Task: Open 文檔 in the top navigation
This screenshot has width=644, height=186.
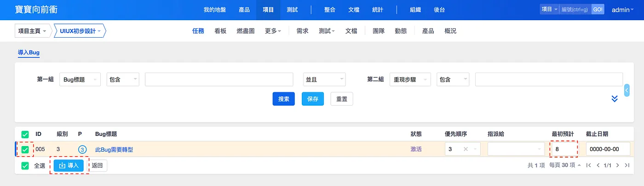Action: coord(354,10)
